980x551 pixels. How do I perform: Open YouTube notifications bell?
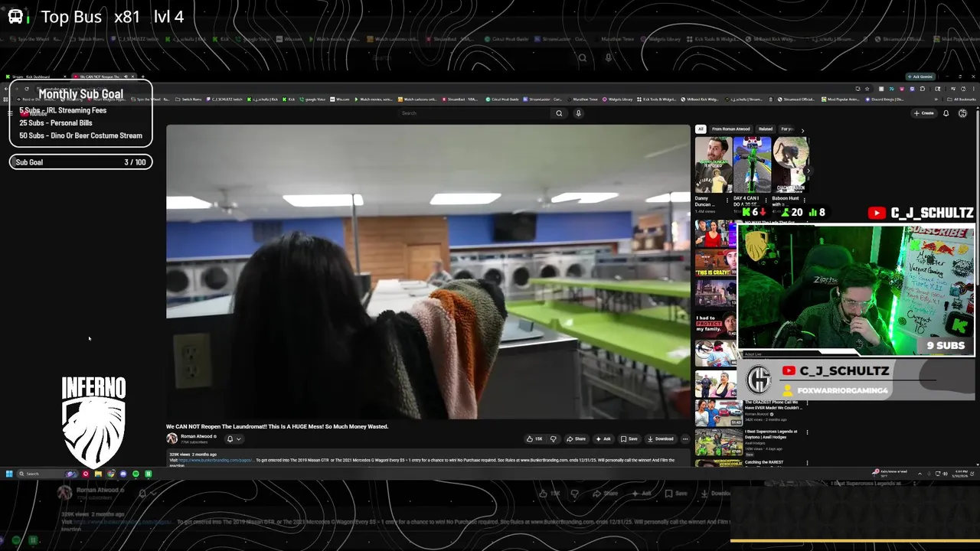click(x=946, y=113)
